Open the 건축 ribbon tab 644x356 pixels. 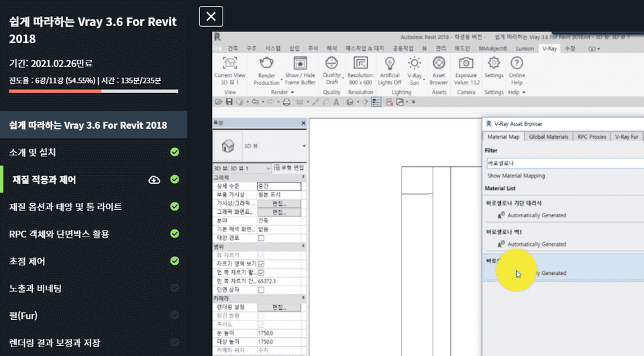click(233, 48)
